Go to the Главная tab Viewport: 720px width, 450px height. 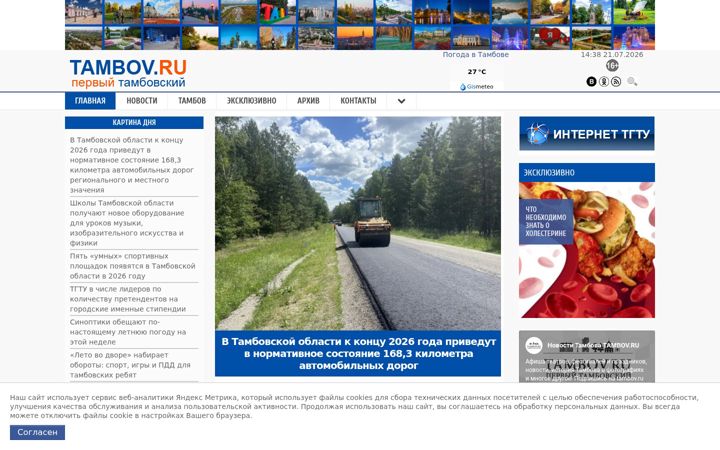coord(90,101)
